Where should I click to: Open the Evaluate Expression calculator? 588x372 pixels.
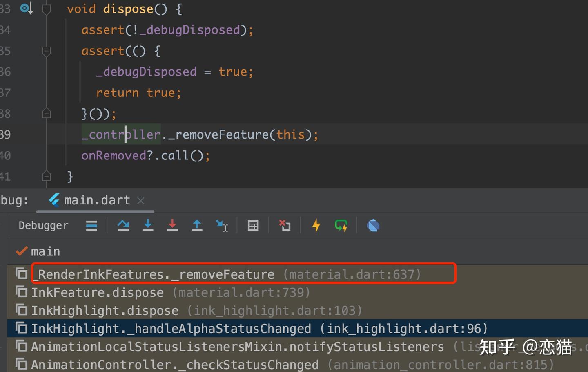(x=253, y=226)
